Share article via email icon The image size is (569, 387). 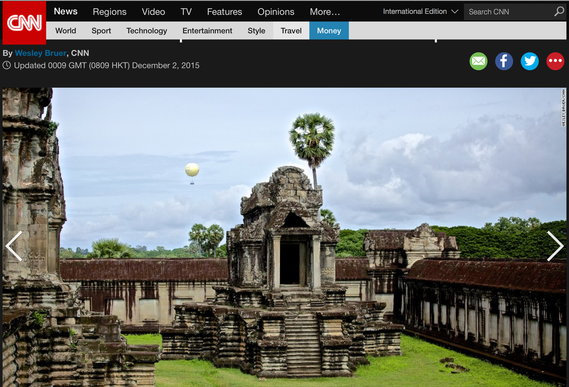(x=478, y=61)
